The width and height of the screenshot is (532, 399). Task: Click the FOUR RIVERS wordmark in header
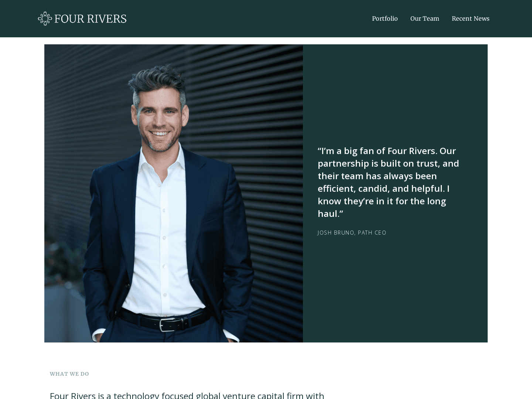91,19
